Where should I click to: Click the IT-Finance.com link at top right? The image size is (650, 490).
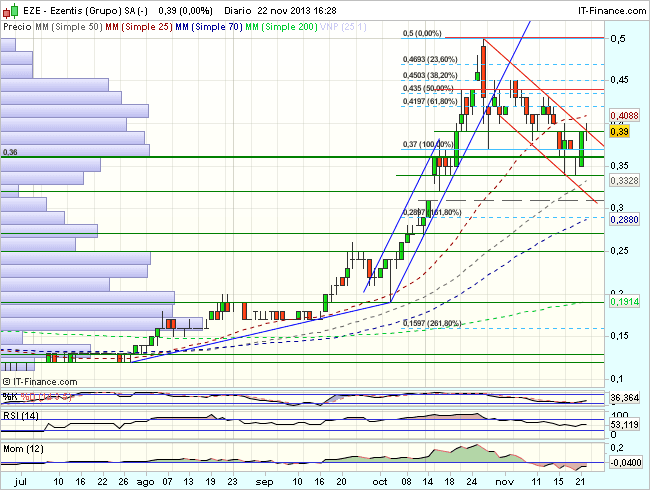point(607,9)
